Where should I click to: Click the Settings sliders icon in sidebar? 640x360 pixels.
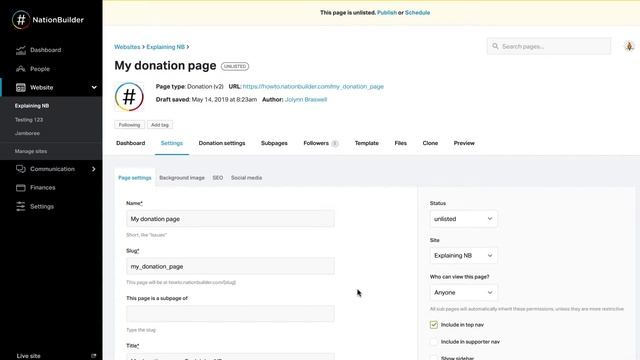[x=21, y=207]
